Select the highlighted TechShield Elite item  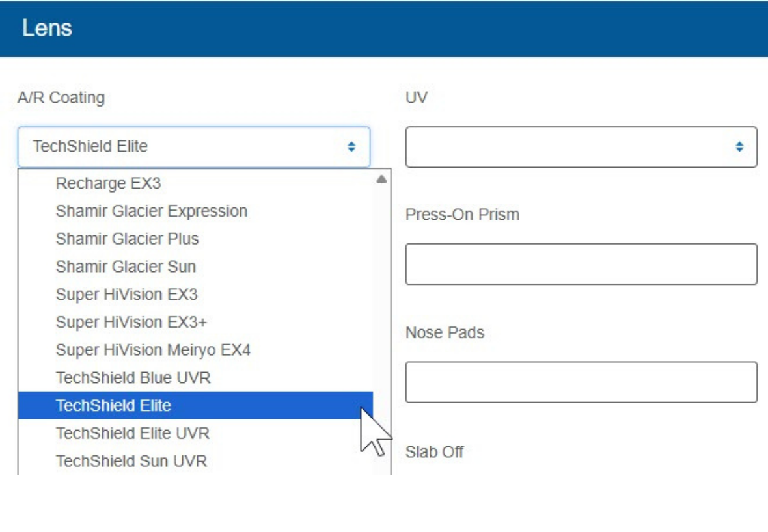[113, 406]
